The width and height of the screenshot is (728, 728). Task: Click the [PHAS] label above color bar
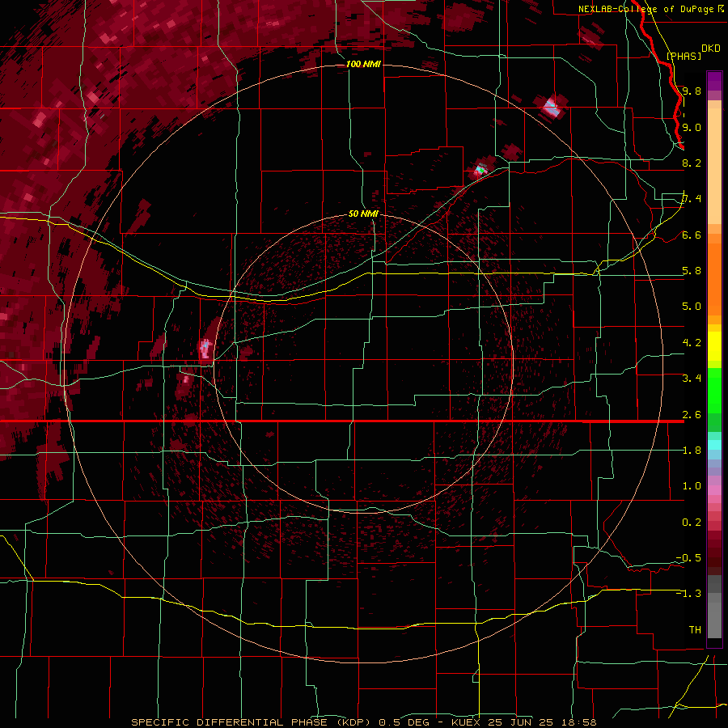(684, 56)
